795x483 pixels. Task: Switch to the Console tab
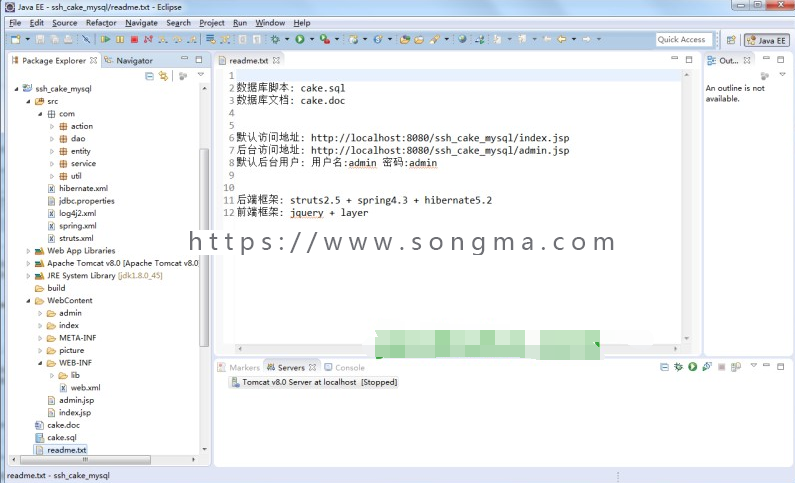pyautogui.click(x=345, y=367)
